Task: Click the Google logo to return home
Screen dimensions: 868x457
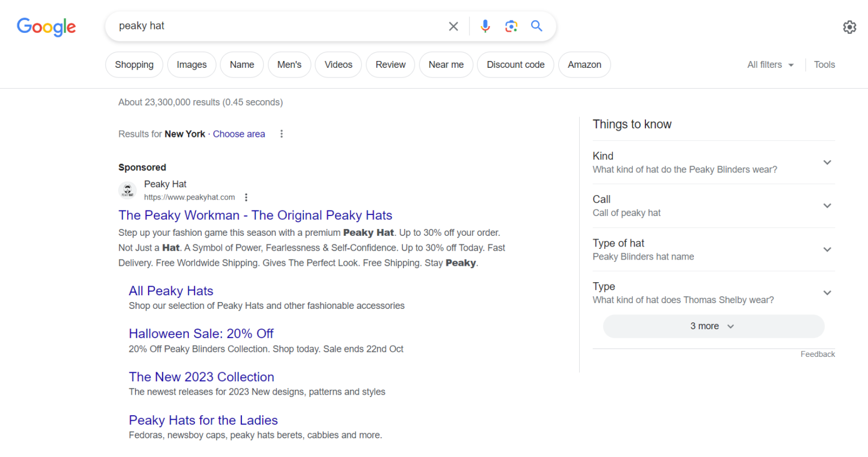Action: point(46,27)
